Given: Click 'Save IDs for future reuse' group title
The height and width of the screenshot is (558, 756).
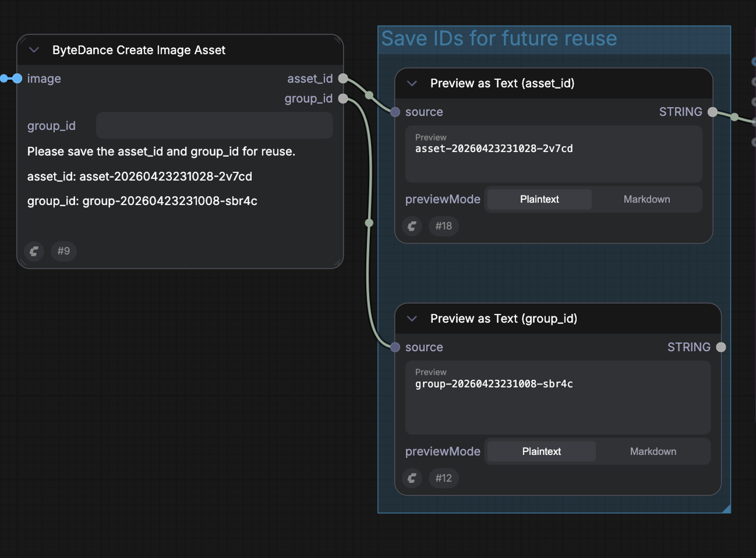Looking at the screenshot, I should [x=499, y=38].
